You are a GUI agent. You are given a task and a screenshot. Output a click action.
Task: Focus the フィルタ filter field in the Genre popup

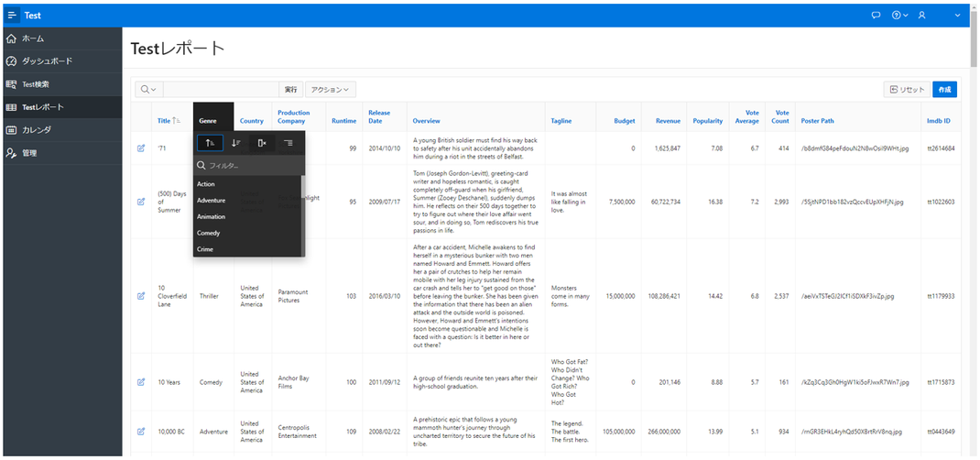point(249,166)
